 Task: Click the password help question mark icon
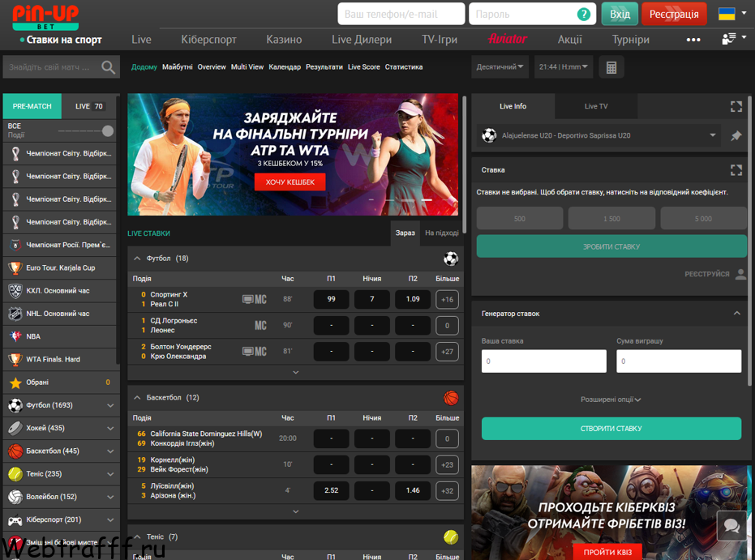[x=584, y=15]
